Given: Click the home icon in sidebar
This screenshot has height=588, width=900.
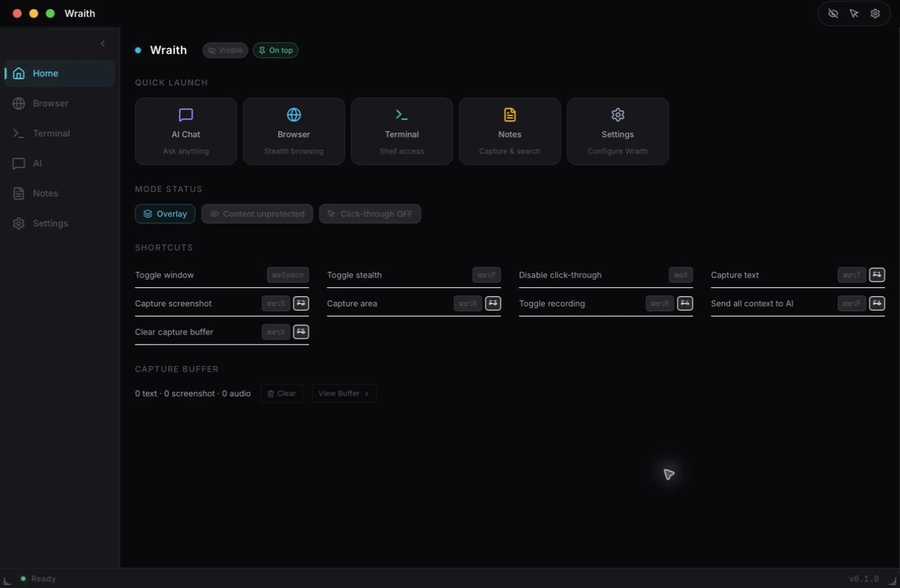Looking at the screenshot, I should click(18, 73).
